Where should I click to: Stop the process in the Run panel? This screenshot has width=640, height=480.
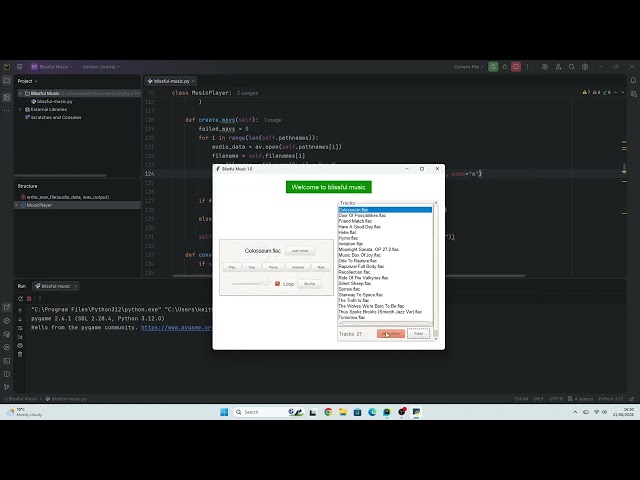pyautogui.click(x=29, y=299)
